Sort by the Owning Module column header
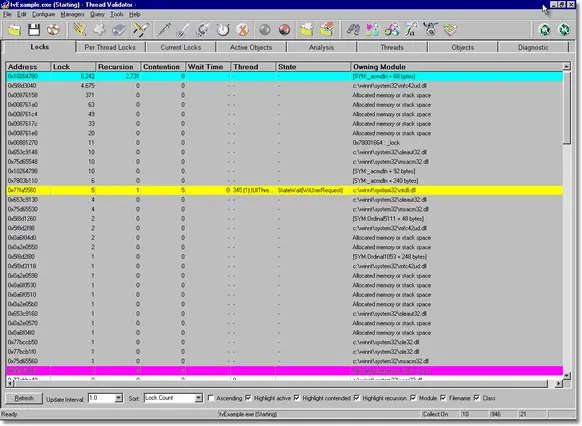Image resolution: width=582 pixels, height=426 pixels. [457, 67]
